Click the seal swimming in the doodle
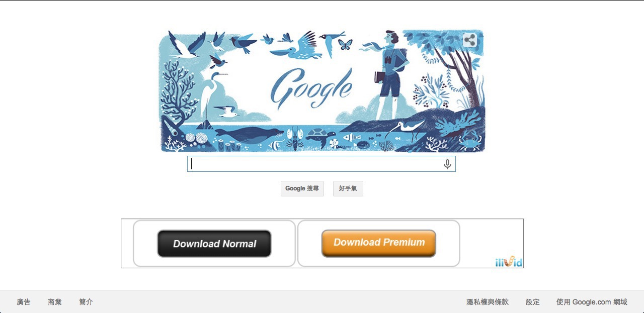Screen dimensions: 644x313 click(x=249, y=134)
